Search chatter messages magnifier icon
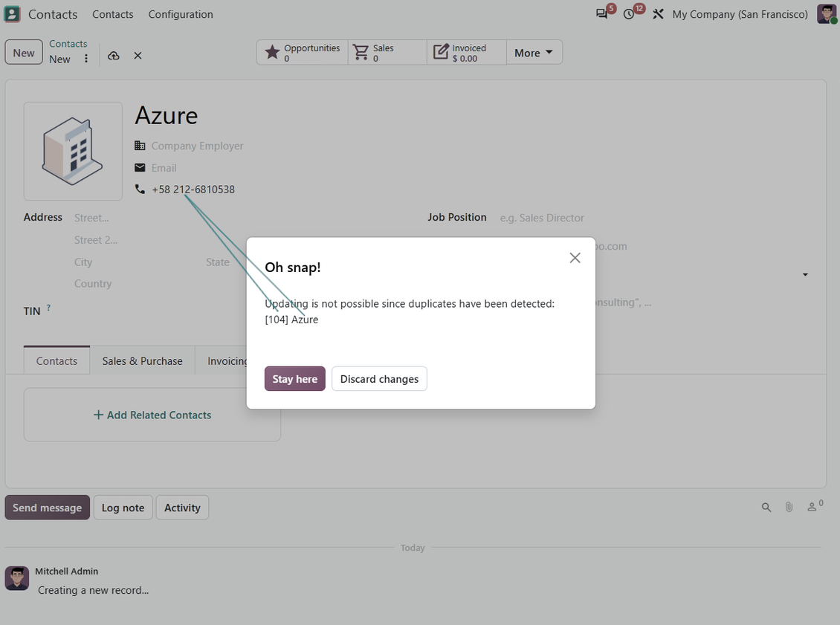The image size is (840, 625). pos(766,507)
